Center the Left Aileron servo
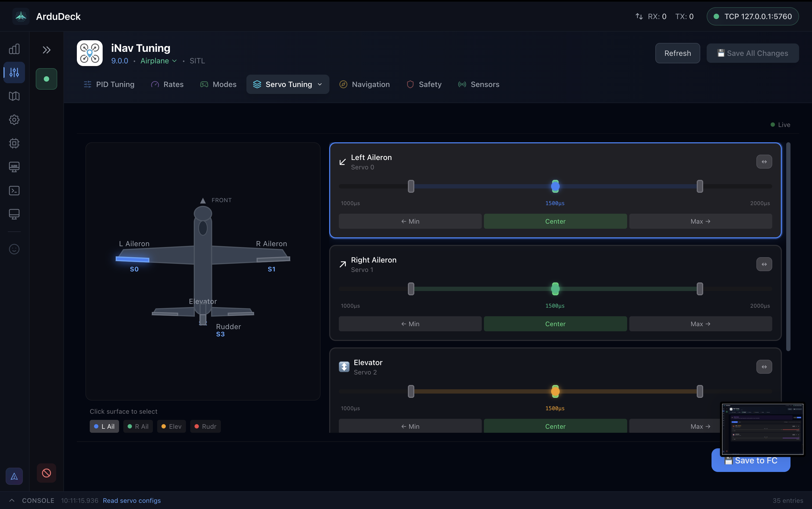 coord(555,221)
